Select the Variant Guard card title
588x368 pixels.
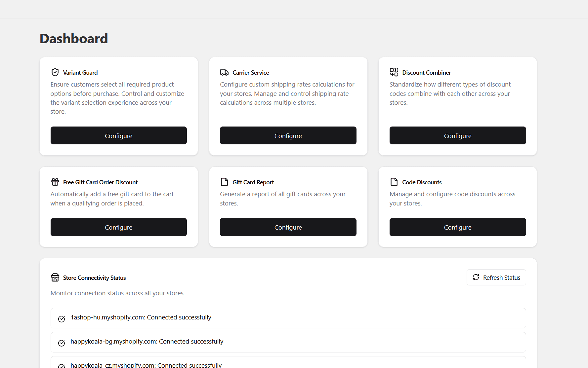(80, 73)
